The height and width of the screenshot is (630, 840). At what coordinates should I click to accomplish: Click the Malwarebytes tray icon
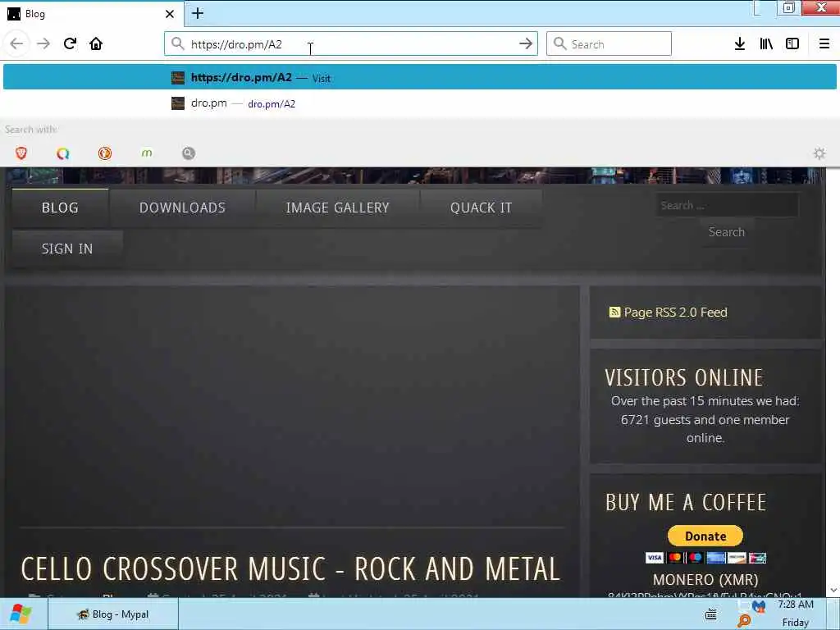click(759, 606)
